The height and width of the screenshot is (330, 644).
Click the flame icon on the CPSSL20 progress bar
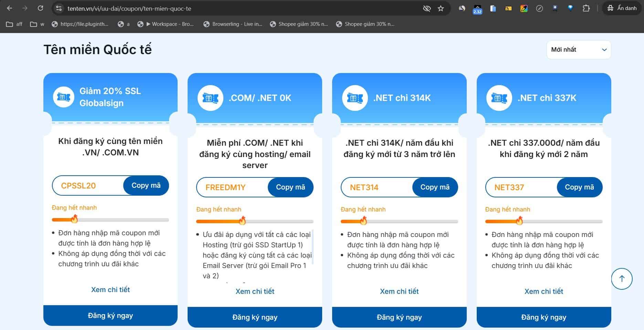coord(74,218)
